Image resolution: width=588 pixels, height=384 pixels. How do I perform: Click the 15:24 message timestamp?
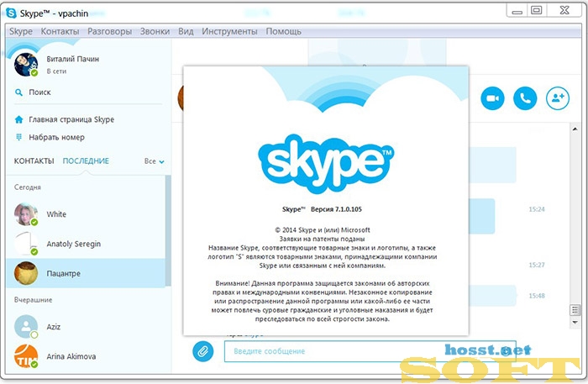pos(537,209)
